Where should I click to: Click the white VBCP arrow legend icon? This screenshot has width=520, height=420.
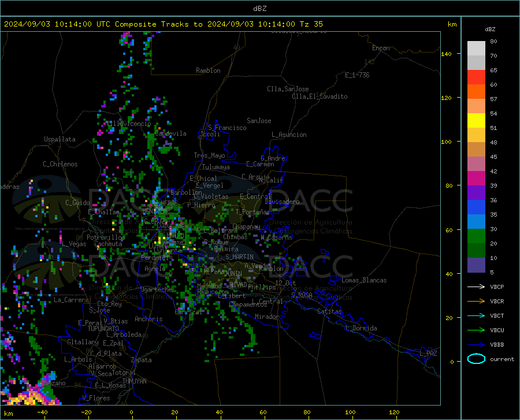point(476,287)
